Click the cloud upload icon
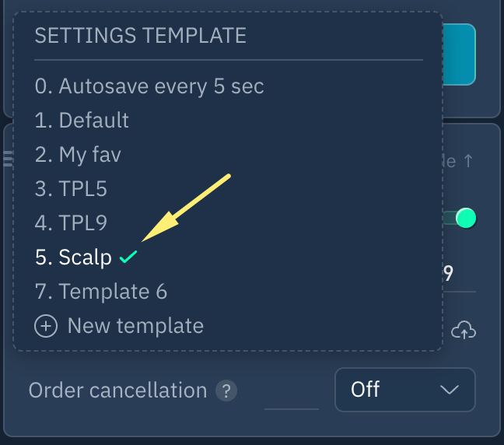 click(464, 330)
